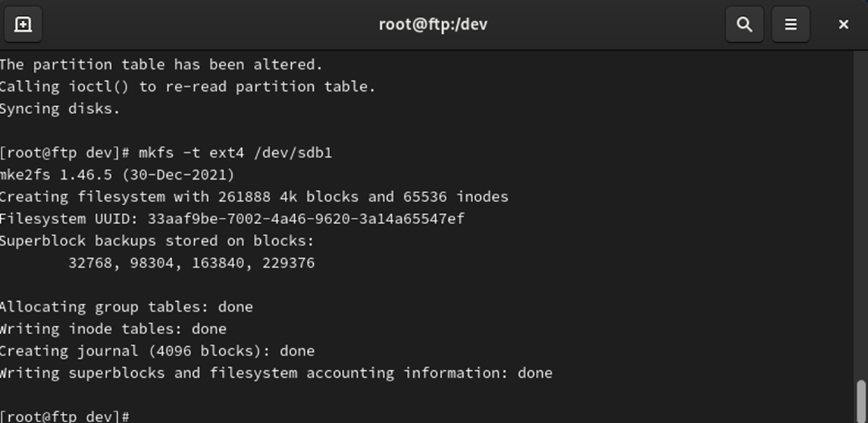Image resolution: width=868 pixels, height=423 pixels.
Task: Close the terminal window
Action: tap(843, 25)
